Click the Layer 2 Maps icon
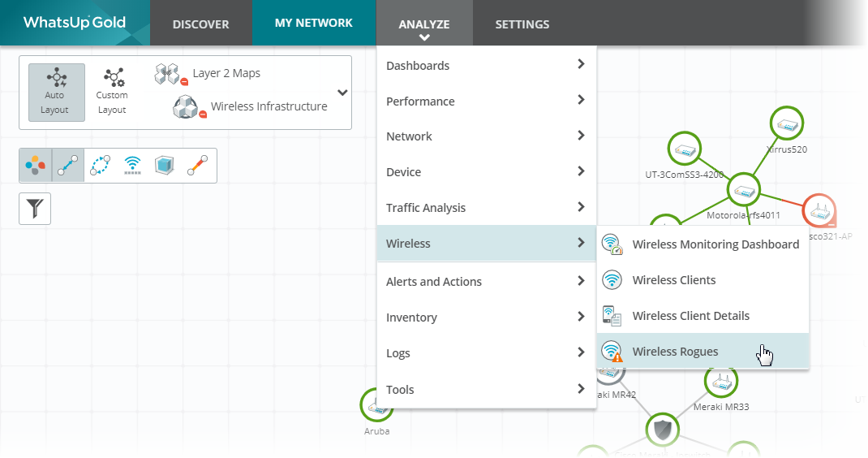The height and width of the screenshot is (458, 868). pyautogui.click(x=170, y=75)
